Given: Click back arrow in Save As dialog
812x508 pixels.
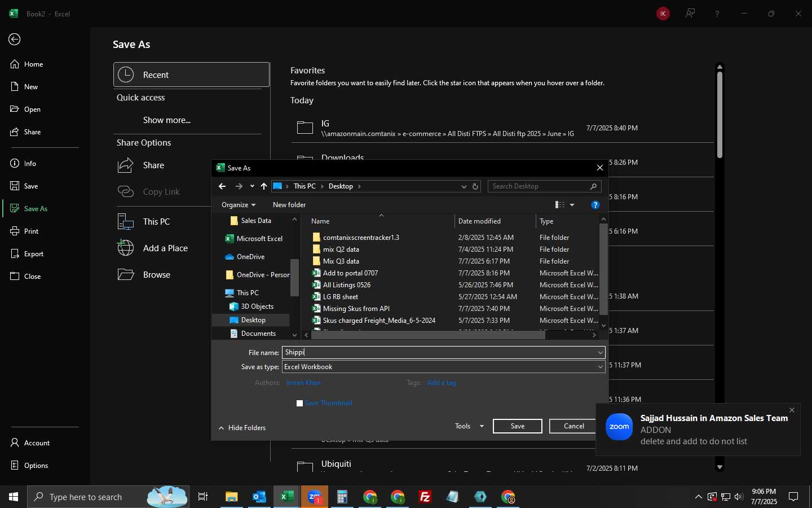Looking at the screenshot, I should pyautogui.click(x=222, y=186).
